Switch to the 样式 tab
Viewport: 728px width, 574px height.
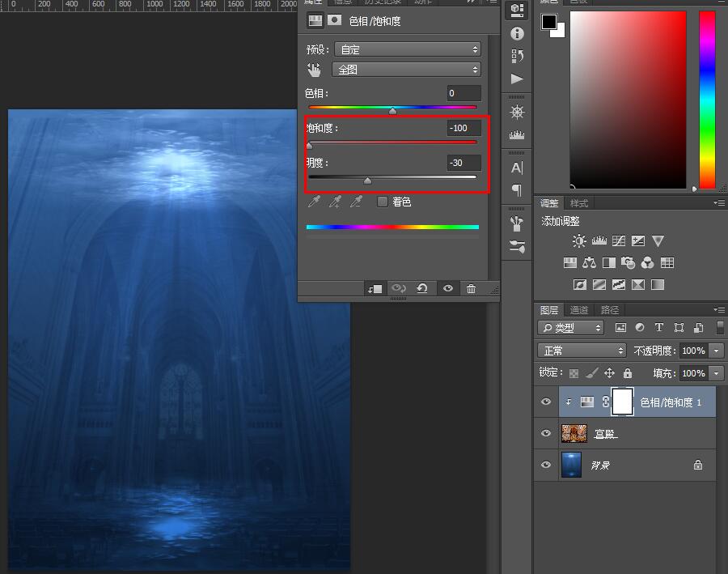pyautogui.click(x=578, y=203)
